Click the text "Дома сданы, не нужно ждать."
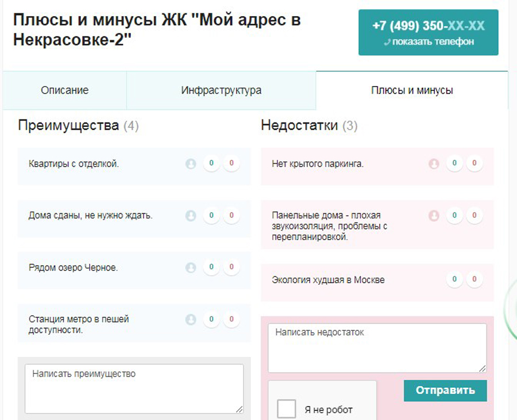 click(x=90, y=215)
